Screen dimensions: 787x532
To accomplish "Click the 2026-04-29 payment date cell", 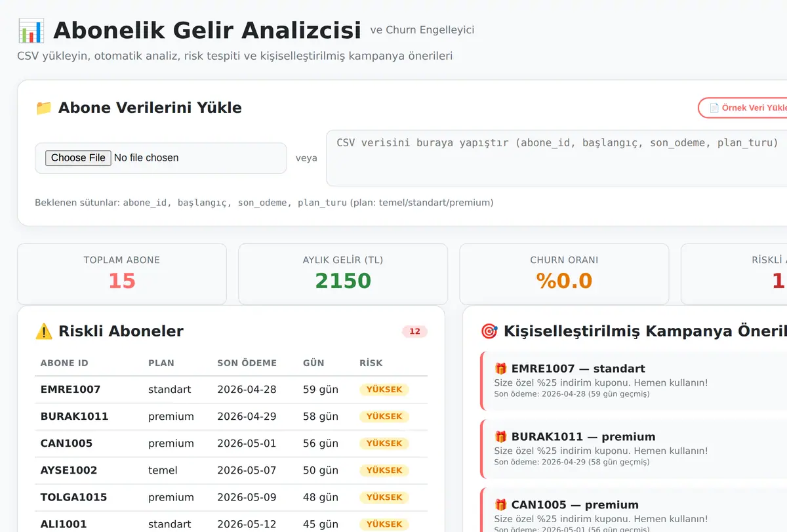I will pyautogui.click(x=247, y=417).
